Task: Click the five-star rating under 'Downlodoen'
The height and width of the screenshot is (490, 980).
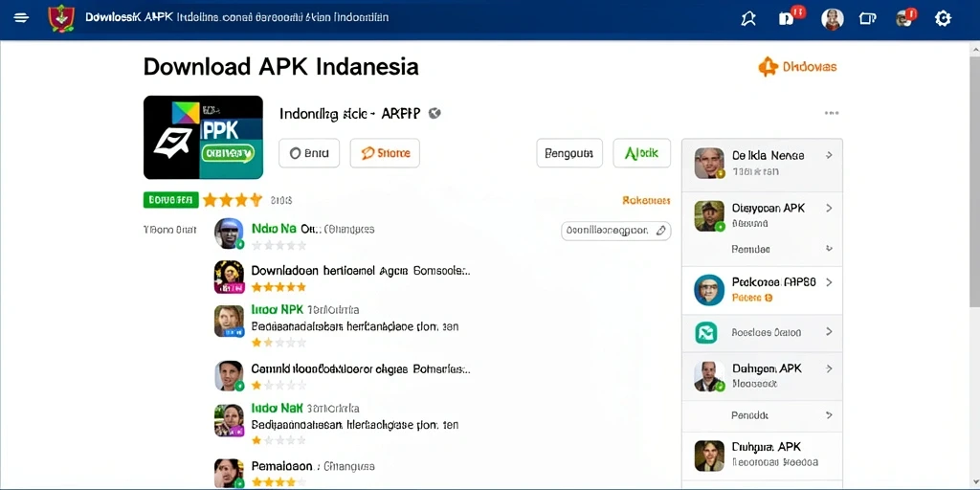Action: 278,287
